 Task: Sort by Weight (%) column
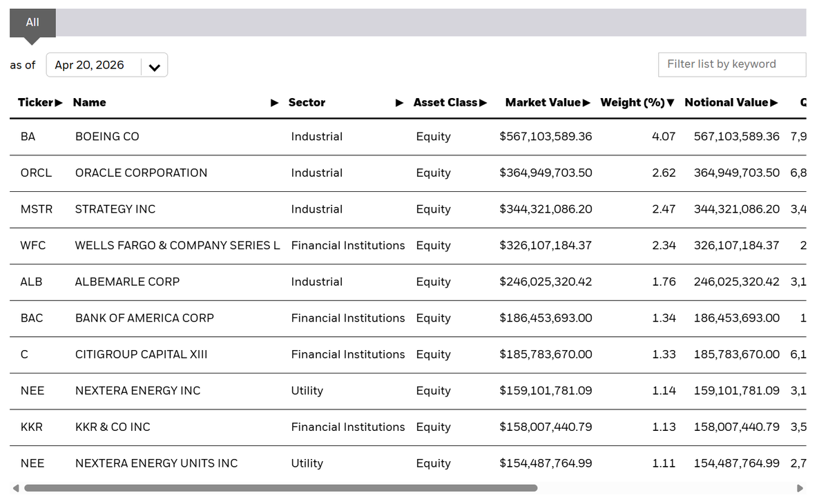click(x=637, y=102)
